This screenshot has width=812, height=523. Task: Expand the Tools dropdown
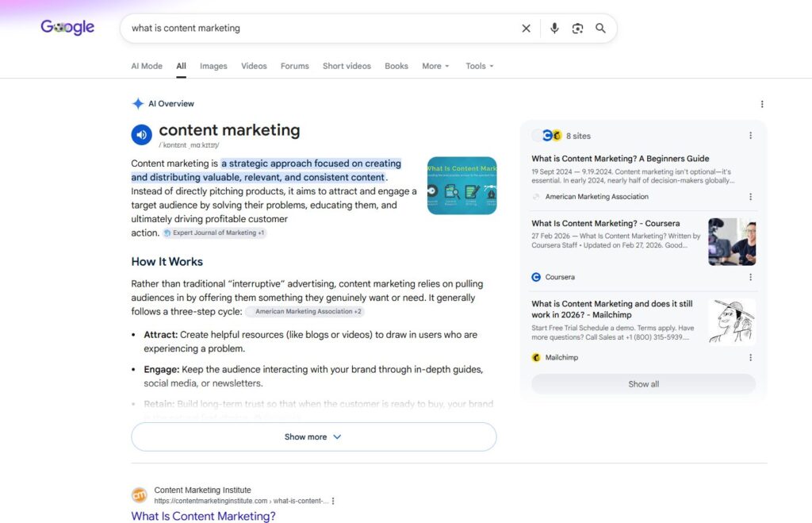click(x=480, y=67)
